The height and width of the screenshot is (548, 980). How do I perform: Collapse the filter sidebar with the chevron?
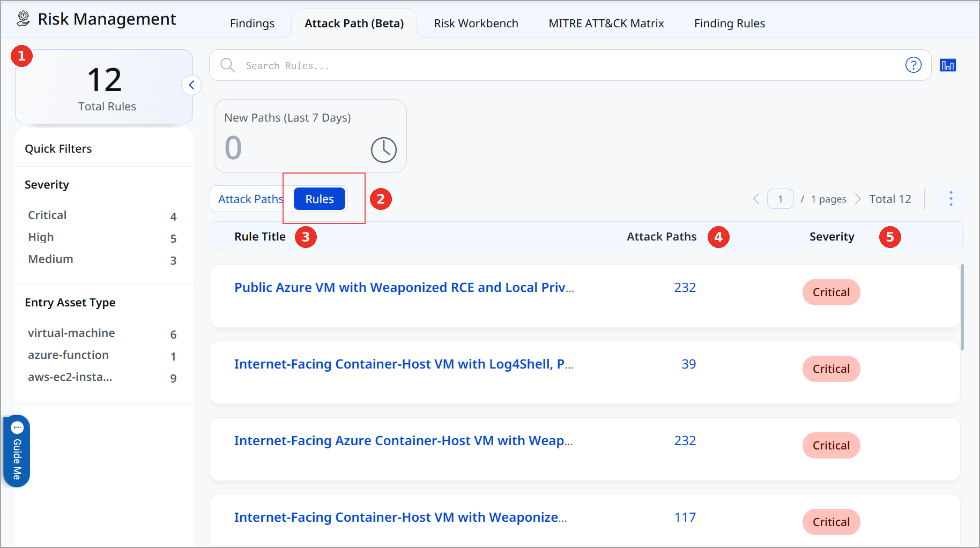[191, 85]
